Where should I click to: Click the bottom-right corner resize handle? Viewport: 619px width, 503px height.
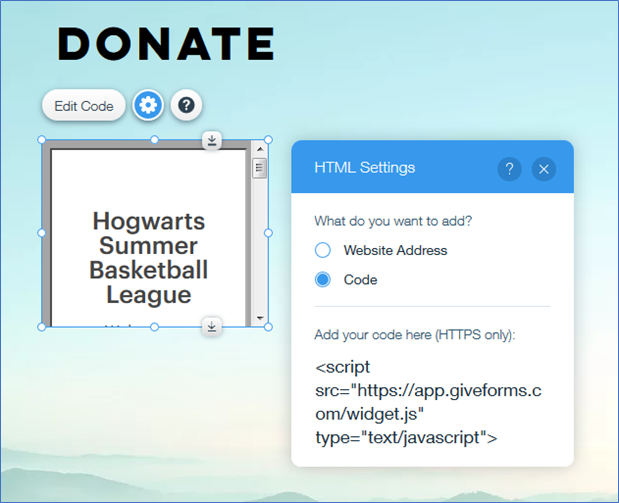[x=268, y=327]
